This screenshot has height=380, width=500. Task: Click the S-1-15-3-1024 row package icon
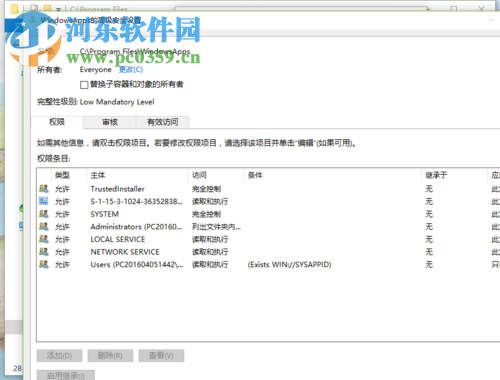[x=44, y=201]
